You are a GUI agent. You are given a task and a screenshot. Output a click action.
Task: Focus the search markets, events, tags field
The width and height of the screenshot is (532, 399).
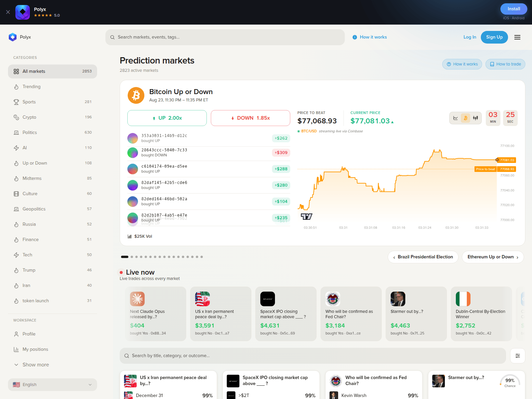click(x=225, y=37)
